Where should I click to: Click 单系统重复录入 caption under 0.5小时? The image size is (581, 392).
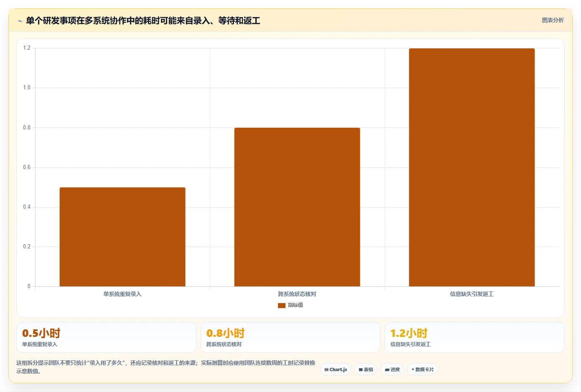coord(40,344)
